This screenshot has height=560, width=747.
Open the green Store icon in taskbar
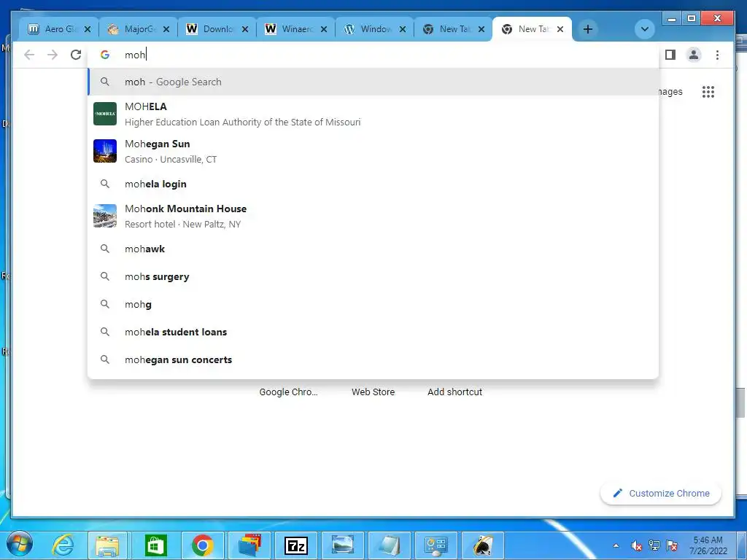tap(156, 545)
